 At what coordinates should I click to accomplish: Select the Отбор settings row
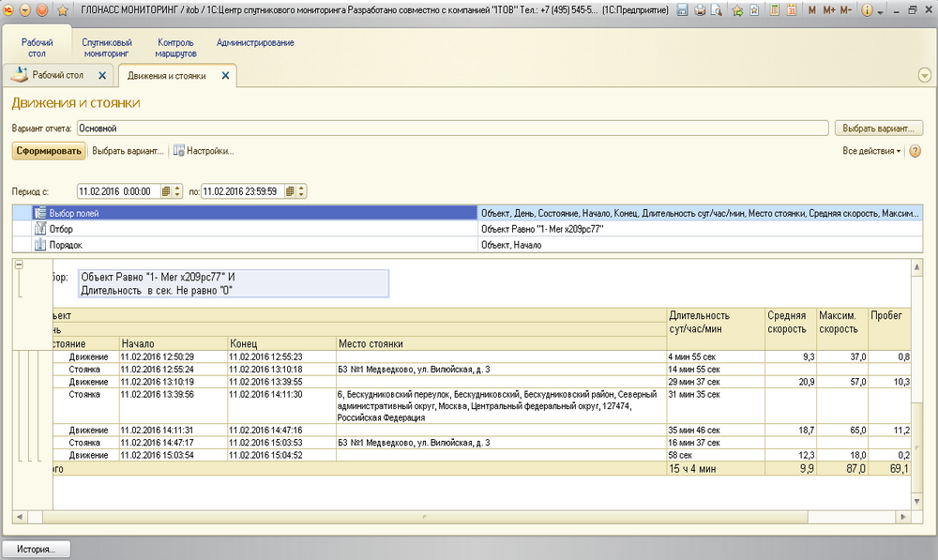[467, 229]
